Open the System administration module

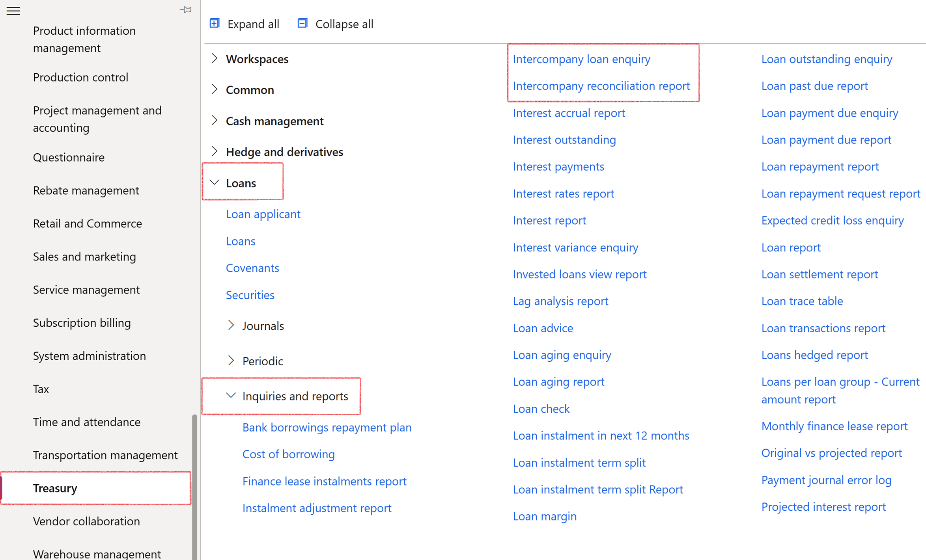pos(90,355)
